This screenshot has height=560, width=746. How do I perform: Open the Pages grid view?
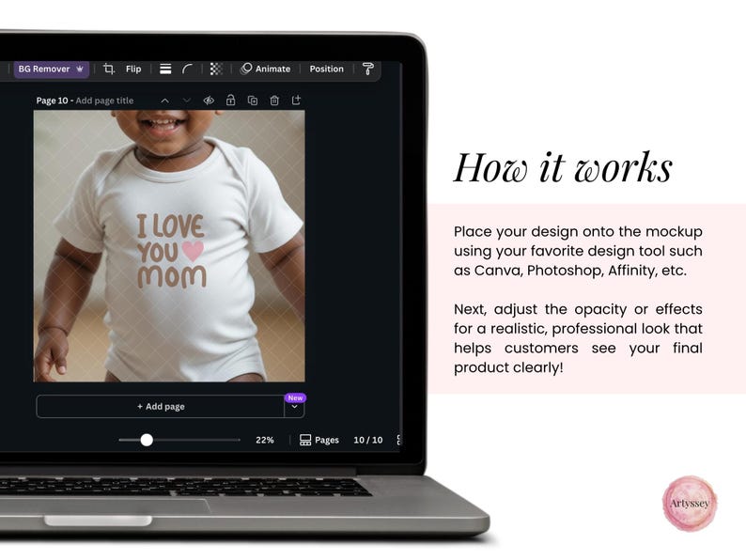click(x=319, y=440)
